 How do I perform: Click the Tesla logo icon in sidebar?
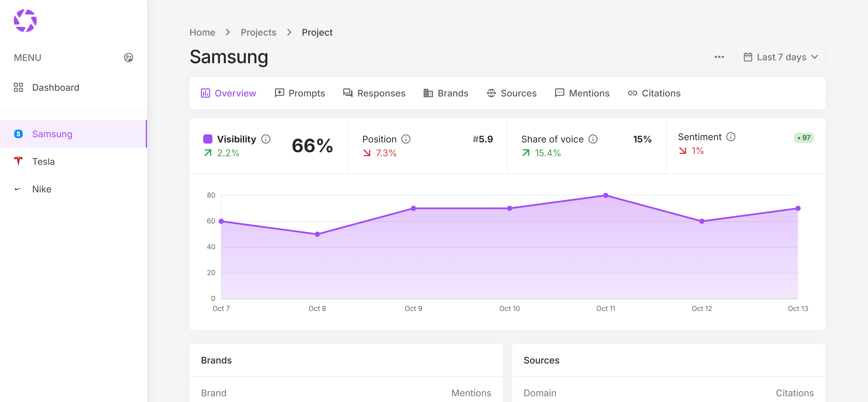[x=18, y=161]
